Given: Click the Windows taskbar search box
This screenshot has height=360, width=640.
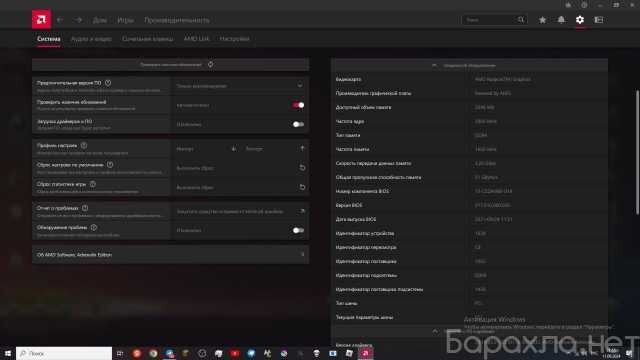Looking at the screenshot, I should 64,353.
